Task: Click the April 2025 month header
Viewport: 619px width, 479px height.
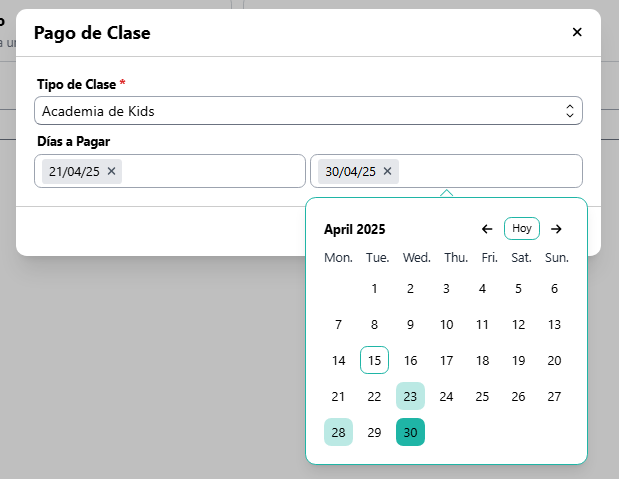Action: point(355,230)
